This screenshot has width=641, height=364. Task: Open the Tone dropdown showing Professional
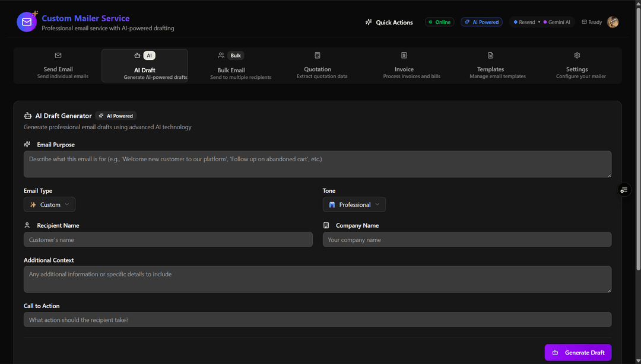coord(354,204)
